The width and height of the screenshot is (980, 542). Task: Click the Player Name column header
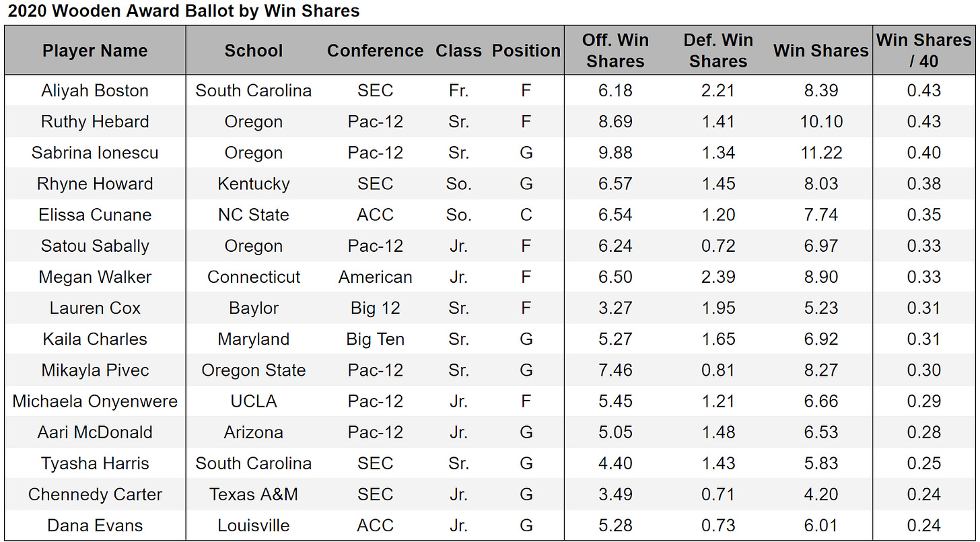click(x=95, y=50)
